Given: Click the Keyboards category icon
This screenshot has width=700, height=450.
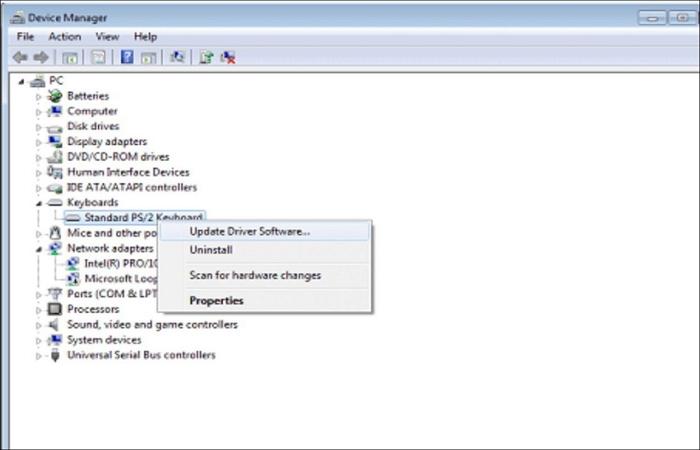Looking at the screenshot, I should point(55,203).
